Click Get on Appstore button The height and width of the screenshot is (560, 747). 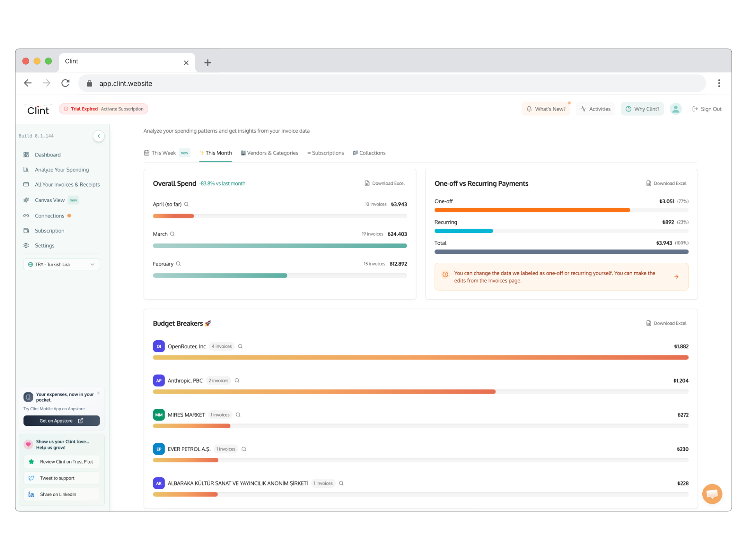tap(61, 420)
